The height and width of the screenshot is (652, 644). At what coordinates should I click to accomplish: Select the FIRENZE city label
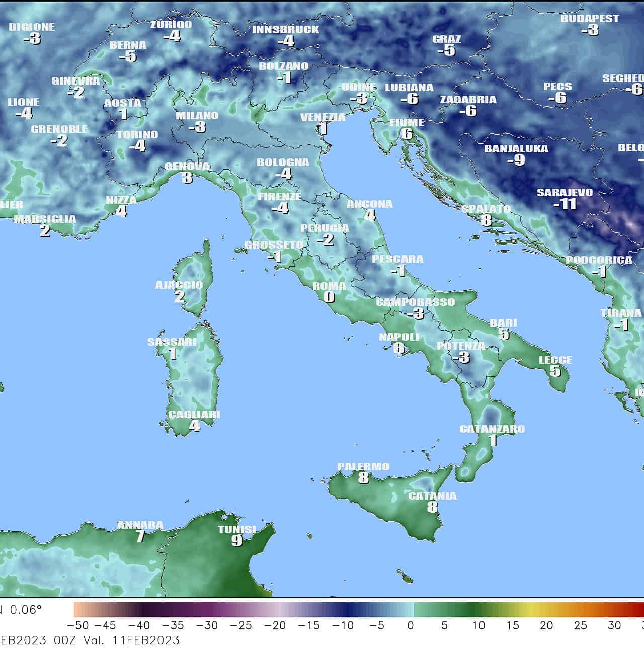point(280,197)
